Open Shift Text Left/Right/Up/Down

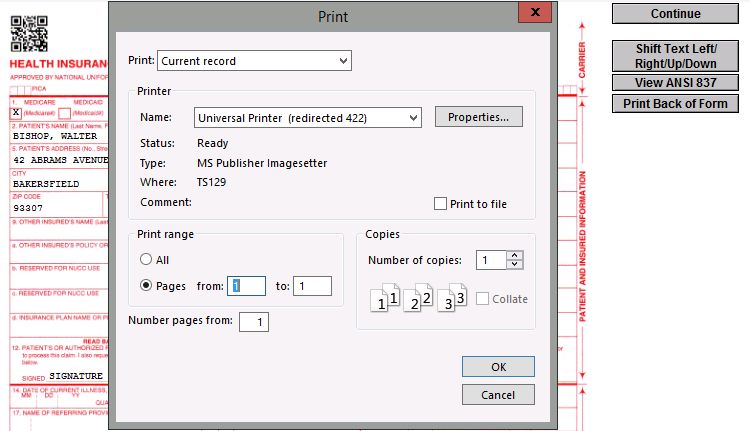tap(675, 55)
